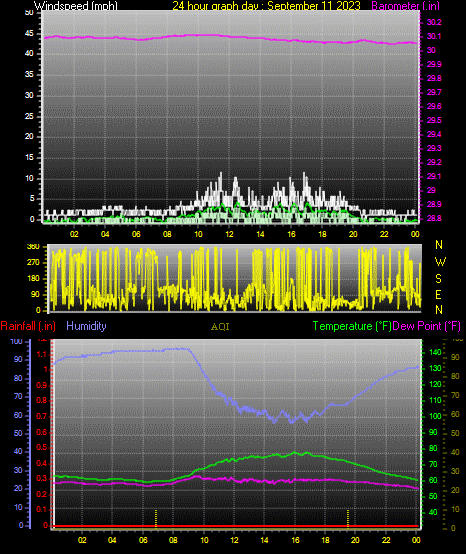Viewport: 466px width, 554px height.
Task: Select the S compass letter
Action: click(438, 279)
